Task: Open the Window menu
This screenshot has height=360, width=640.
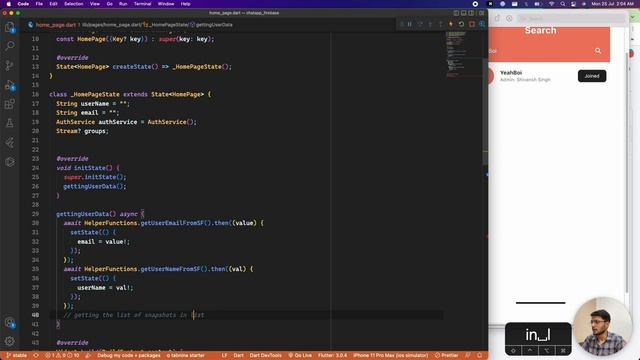Action: coord(166,4)
